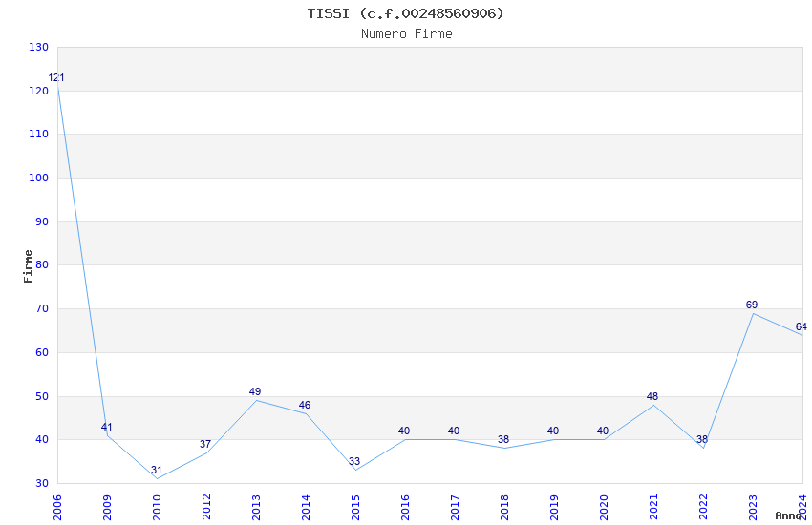Image resolution: width=812 pixels, height=525 pixels.
Task: Click the data label 40 above year 2017
Action: 454,430
